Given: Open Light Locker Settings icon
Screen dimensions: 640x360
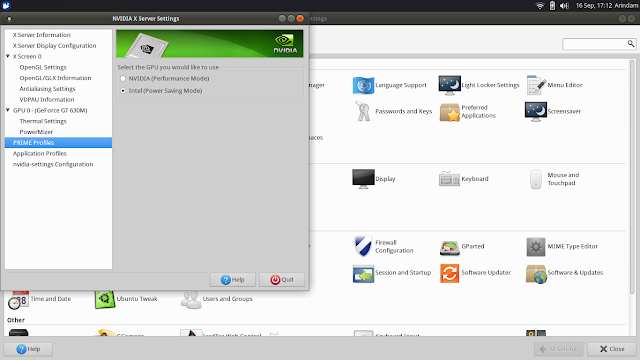Looking at the screenshot, I should point(449,85).
